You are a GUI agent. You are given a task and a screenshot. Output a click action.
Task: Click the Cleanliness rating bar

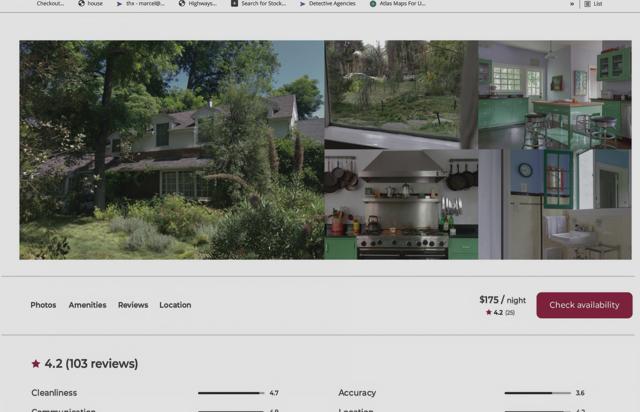click(x=230, y=393)
